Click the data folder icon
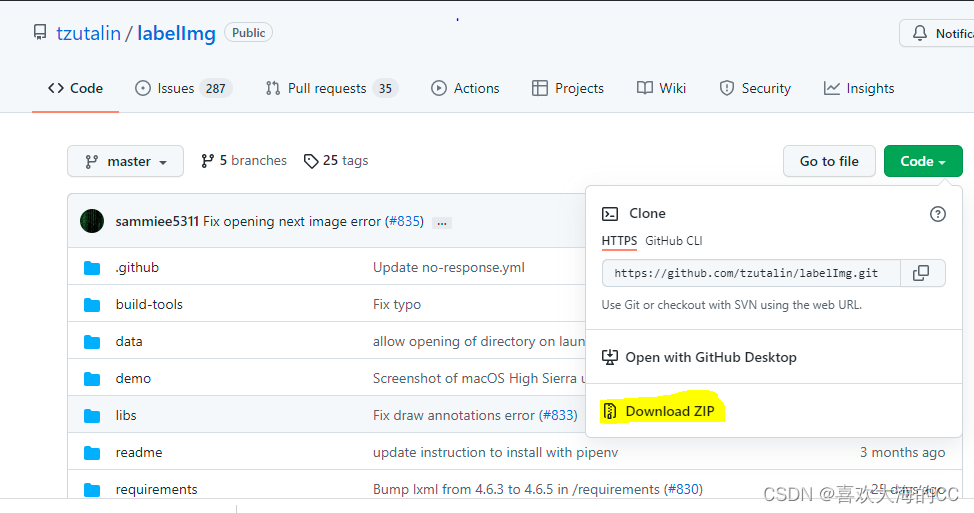This screenshot has height=513, width=974. pyautogui.click(x=92, y=342)
